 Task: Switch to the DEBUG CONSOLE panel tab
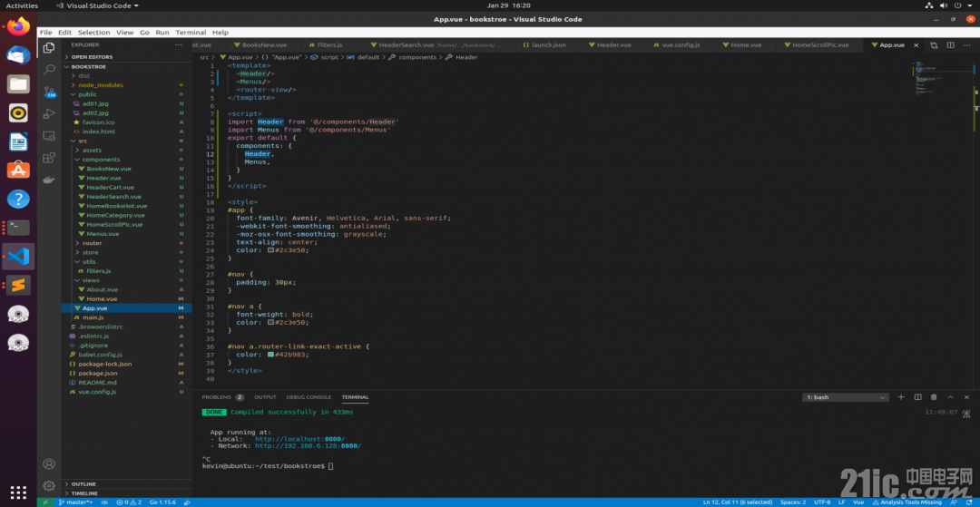pos(309,397)
